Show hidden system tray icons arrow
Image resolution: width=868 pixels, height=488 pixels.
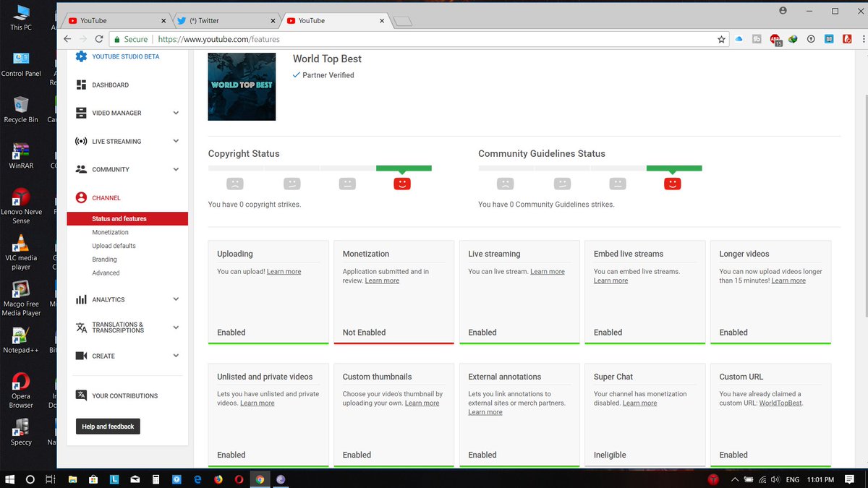[x=735, y=479]
